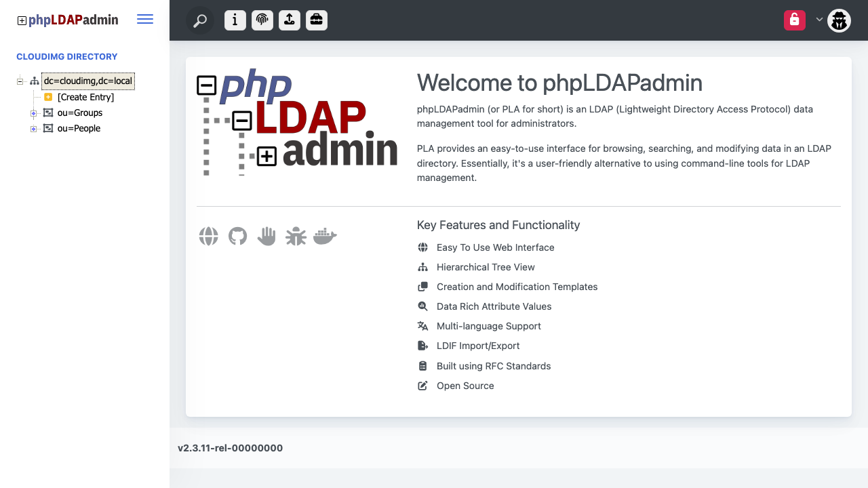The height and width of the screenshot is (488, 868).
Task: Click Key Features and Functionality heading
Action: pyautogui.click(x=498, y=225)
